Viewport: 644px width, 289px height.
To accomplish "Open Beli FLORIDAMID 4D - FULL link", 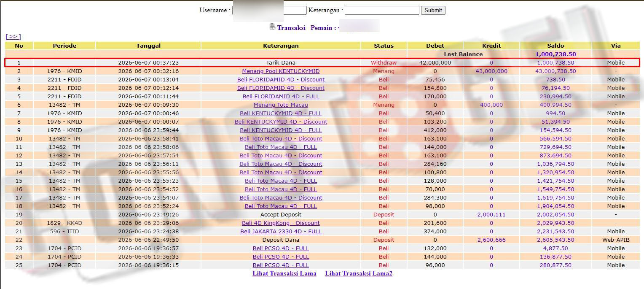I will point(281,96).
